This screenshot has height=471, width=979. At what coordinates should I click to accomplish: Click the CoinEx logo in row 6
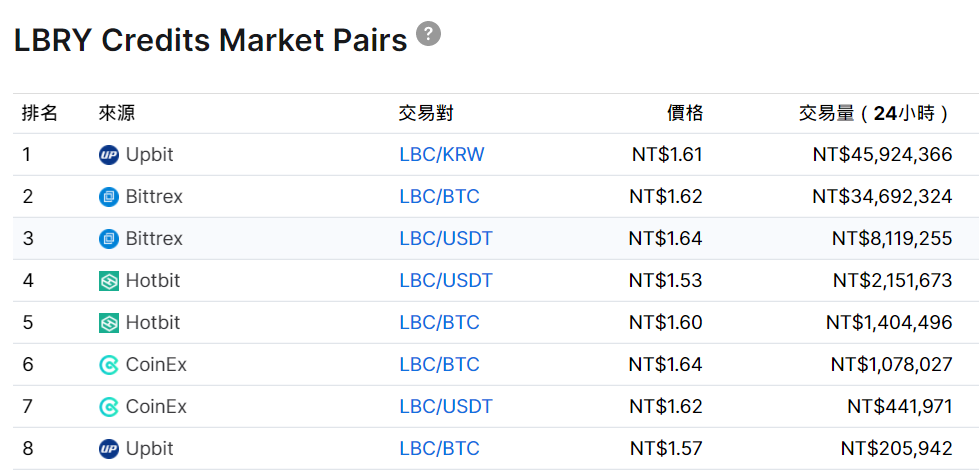tap(109, 365)
